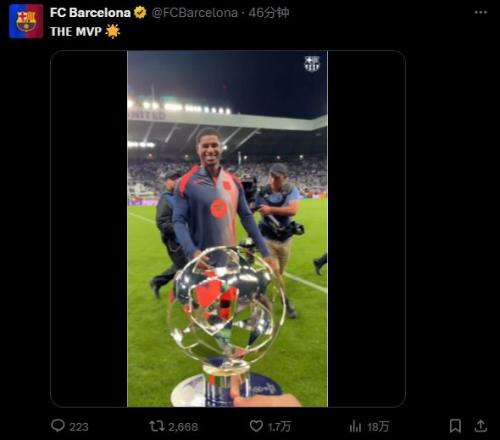
Task: Like the post with heart icon
Action: click(x=256, y=426)
